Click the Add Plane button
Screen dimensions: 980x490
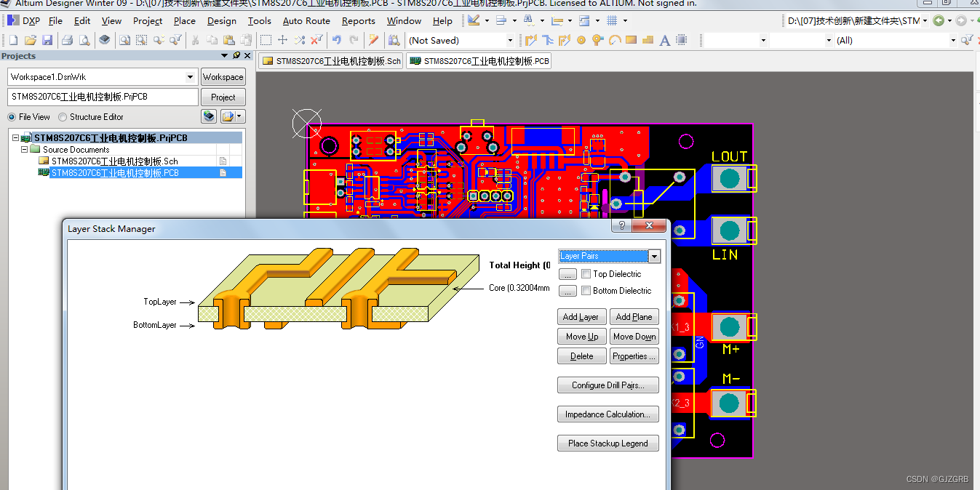point(634,317)
